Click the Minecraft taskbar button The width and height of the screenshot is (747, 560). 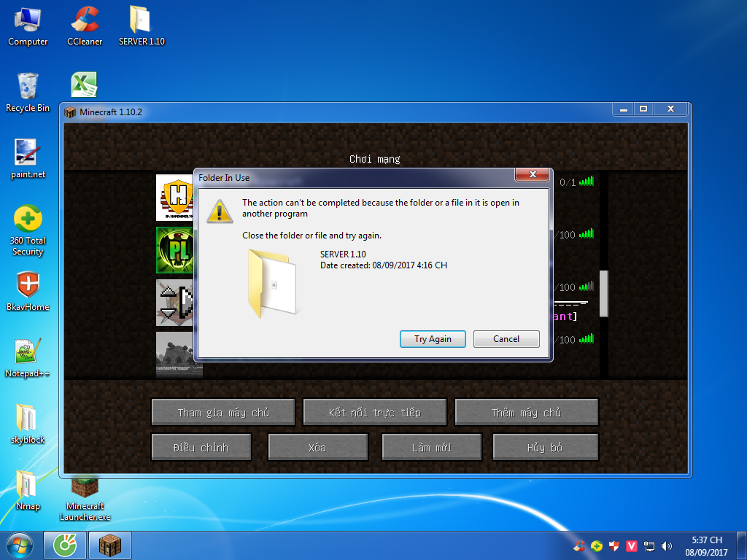pyautogui.click(x=110, y=545)
